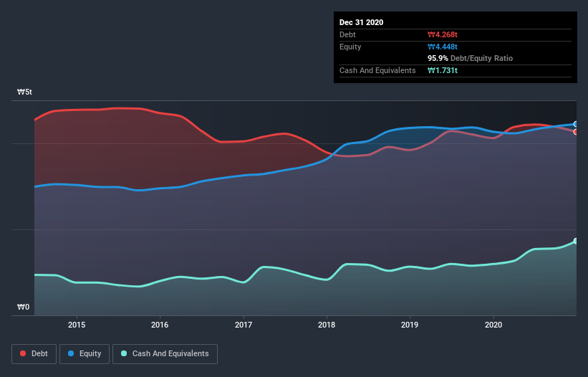
Task: Click Cash And Equivalents label in tooltip
Action: pyautogui.click(x=377, y=70)
